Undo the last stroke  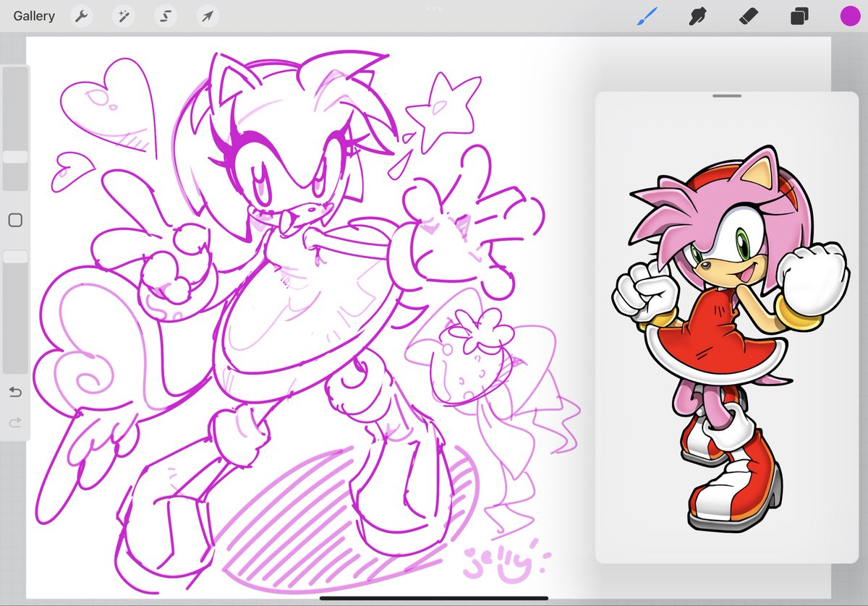(15, 392)
